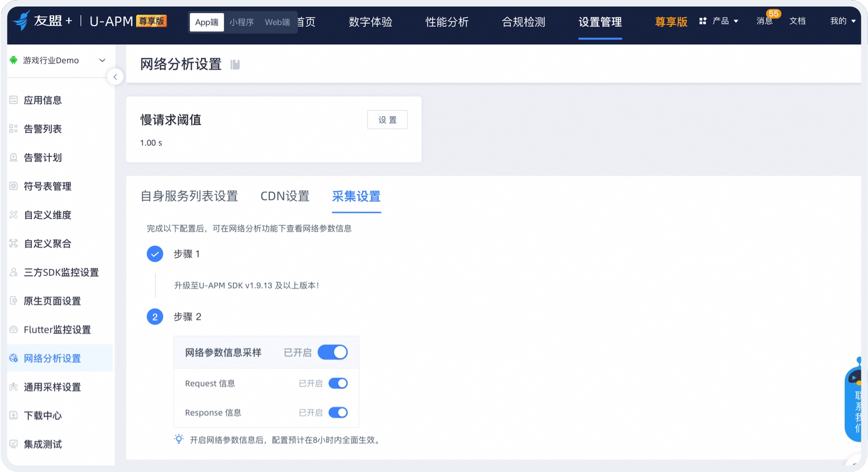Open the 性能分析 menu
This screenshot has width=868, height=472.
[447, 22]
